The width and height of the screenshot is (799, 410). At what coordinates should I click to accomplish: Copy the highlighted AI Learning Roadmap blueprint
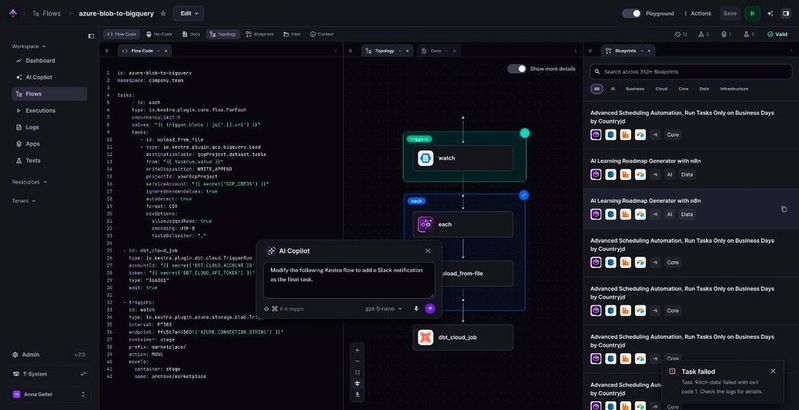[784, 209]
